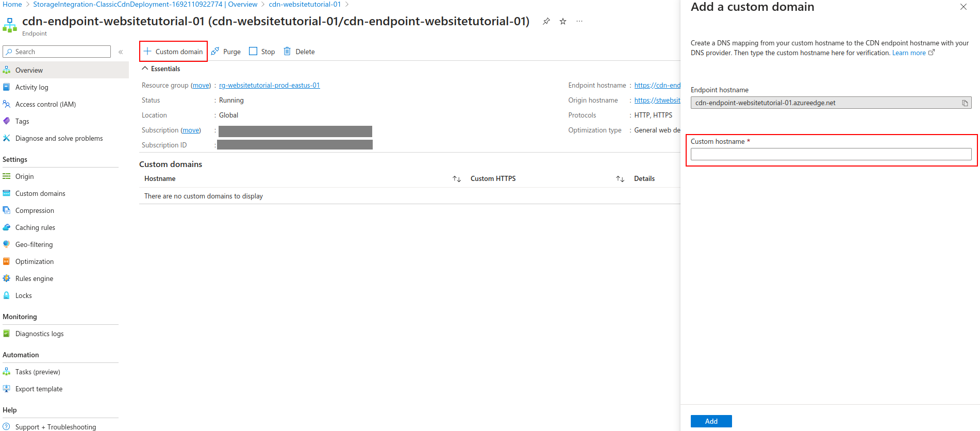This screenshot has height=431, width=980.
Task: Go to Caching rules settings
Action: pyautogui.click(x=35, y=227)
